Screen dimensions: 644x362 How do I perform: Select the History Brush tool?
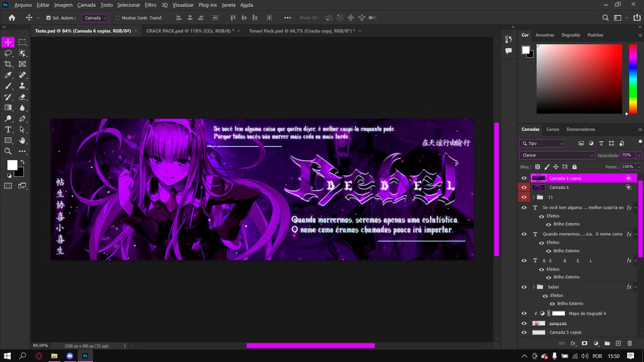point(8,97)
